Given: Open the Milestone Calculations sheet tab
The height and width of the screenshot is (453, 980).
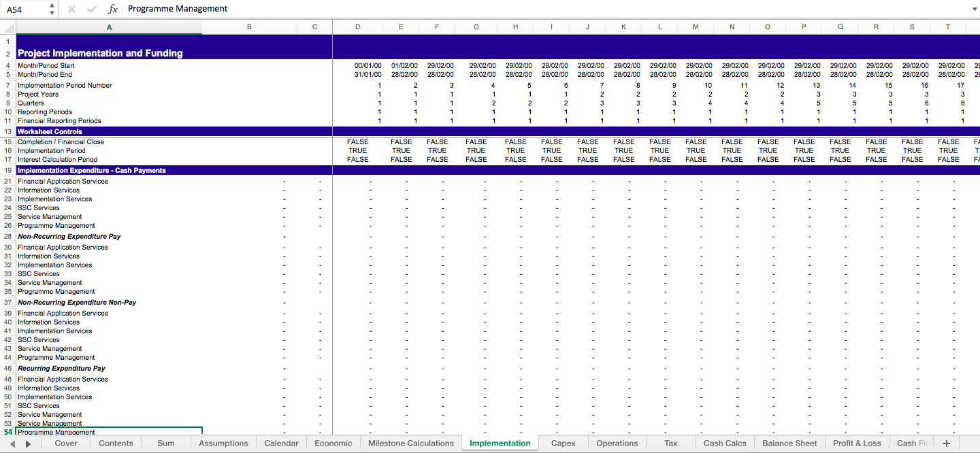Looking at the screenshot, I should [x=411, y=443].
